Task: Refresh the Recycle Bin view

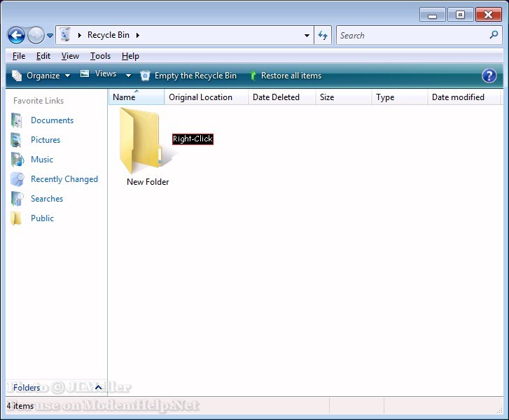Action: pyautogui.click(x=323, y=35)
